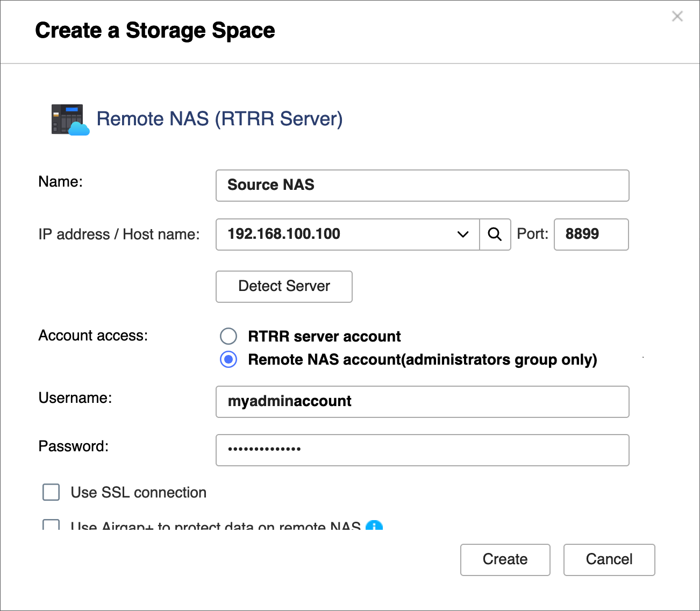The image size is (700, 611).
Task: Click the search magnifier icon beside IP address
Action: pos(495,235)
